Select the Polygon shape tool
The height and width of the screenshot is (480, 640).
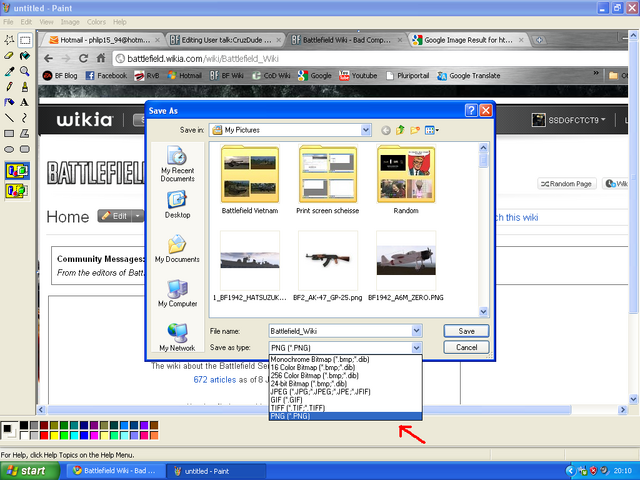tap(25, 133)
